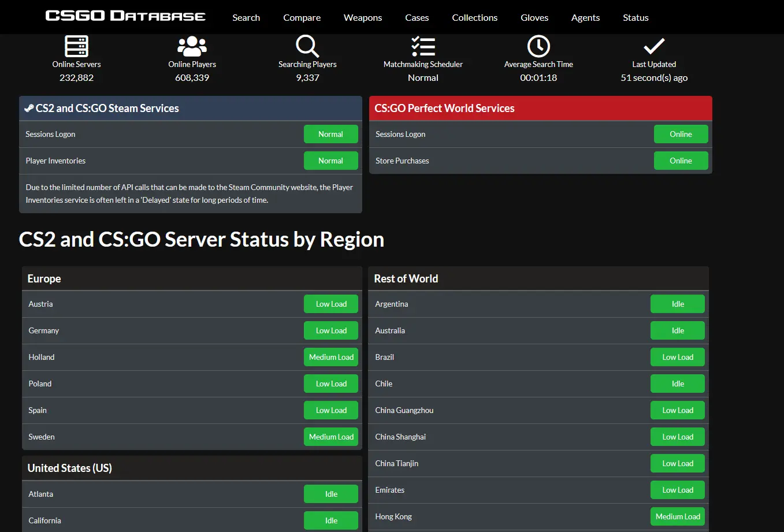Click Normal badge for Player Inventories
The height and width of the screenshot is (532, 784).
(x=331, y=161)
